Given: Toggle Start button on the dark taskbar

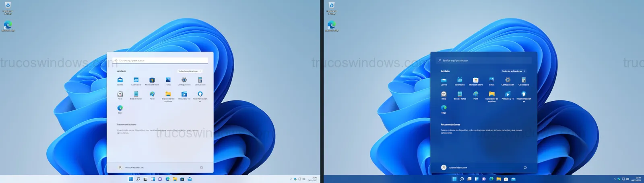Looking at the screenshot, I should point(454,179).
